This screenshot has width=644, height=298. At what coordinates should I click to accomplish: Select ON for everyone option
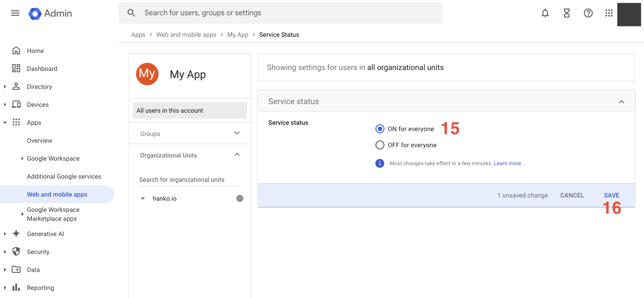point(380,129)
